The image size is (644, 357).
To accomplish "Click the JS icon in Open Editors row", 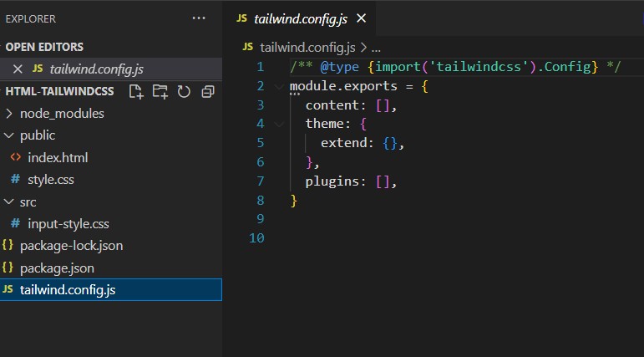I will coord(38,69).
